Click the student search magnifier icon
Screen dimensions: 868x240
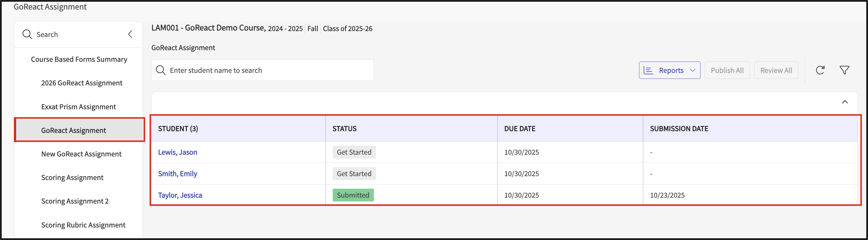point(161,70)
